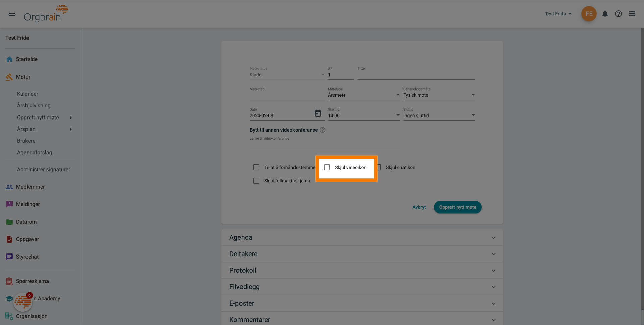
Task: Open the notifications bell
Action: (605, 14)
